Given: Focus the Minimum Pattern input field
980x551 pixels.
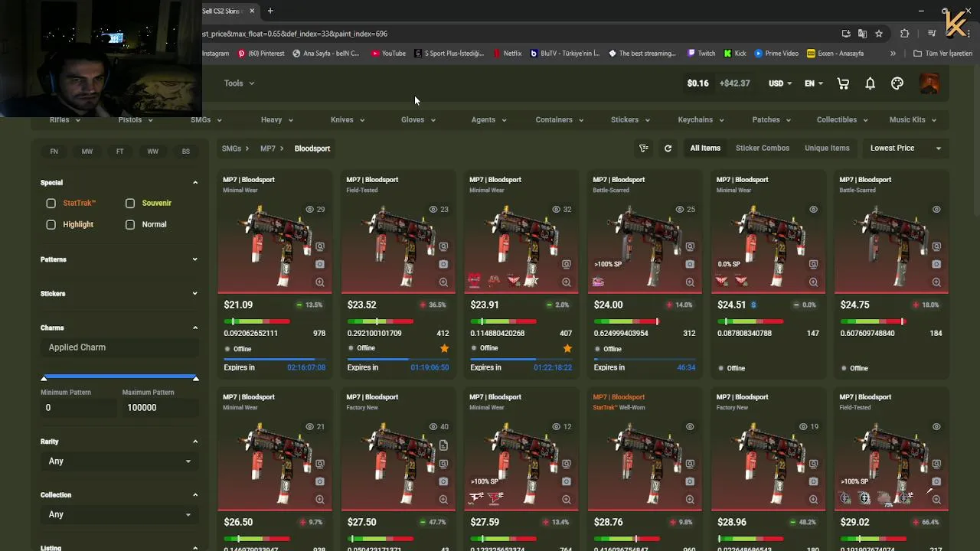Looking at the screenshot, I should pos(79,408).
